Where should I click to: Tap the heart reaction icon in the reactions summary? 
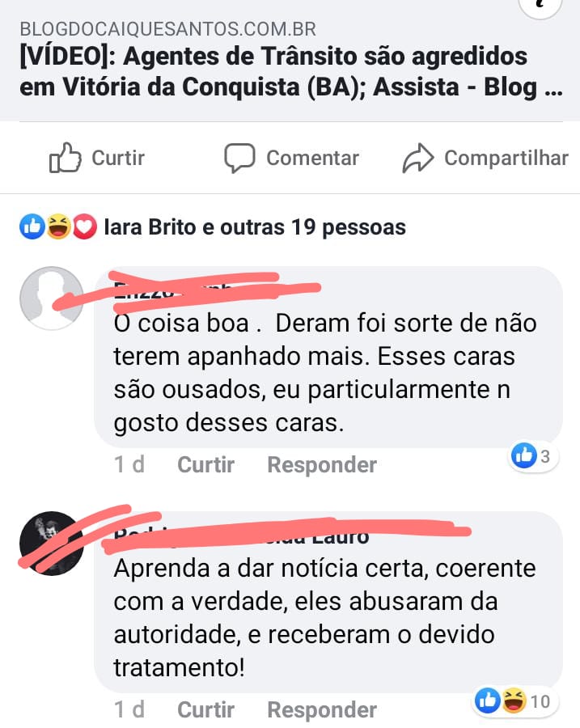click(x=84, y=227)
